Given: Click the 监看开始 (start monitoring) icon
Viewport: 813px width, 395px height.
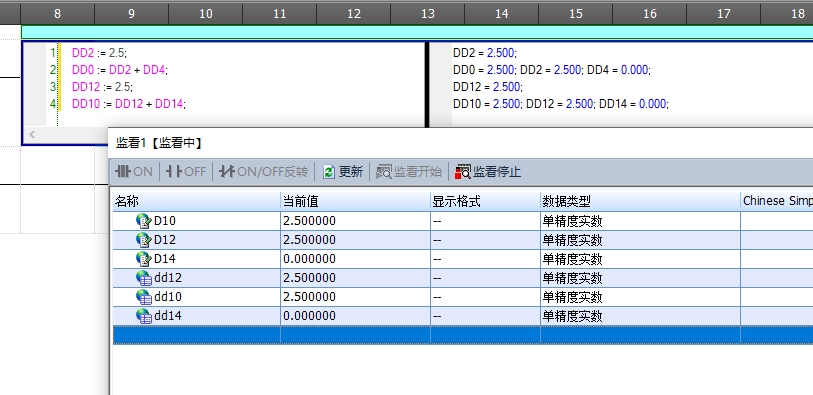Looking at the screenshot, I should (384, 172).
